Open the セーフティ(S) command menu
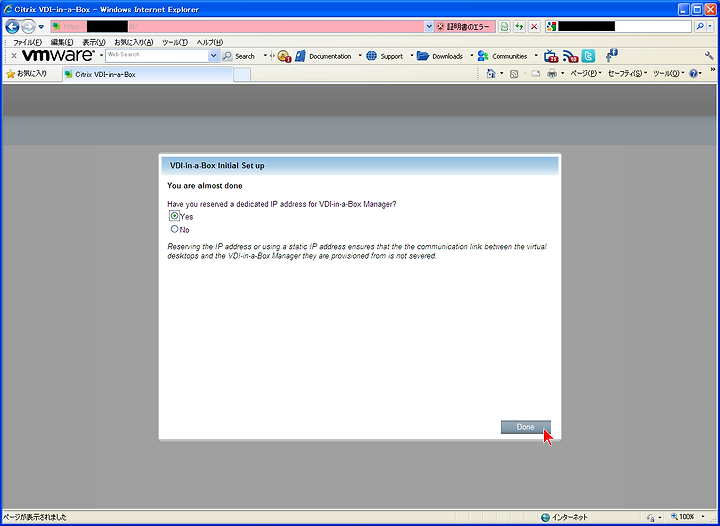The height and width of the screenshot is (526, 720). 627,73
